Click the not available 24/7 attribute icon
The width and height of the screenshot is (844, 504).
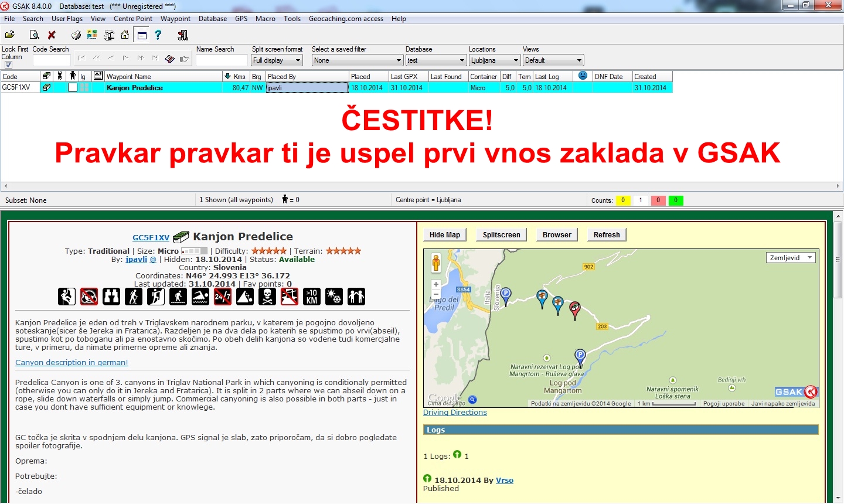[223, 297]
